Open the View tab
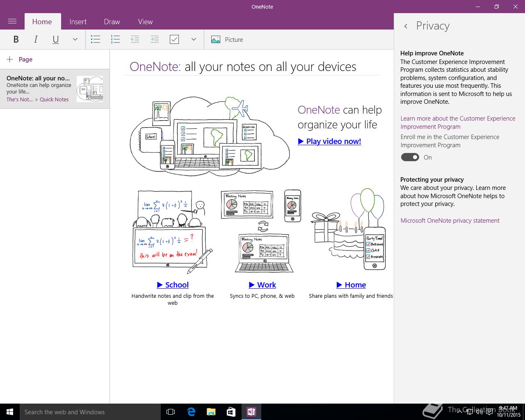 145,22
